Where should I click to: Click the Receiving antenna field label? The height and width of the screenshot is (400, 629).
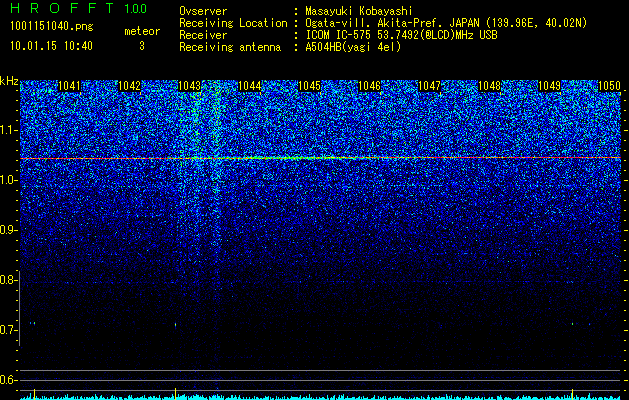point(230,47)
